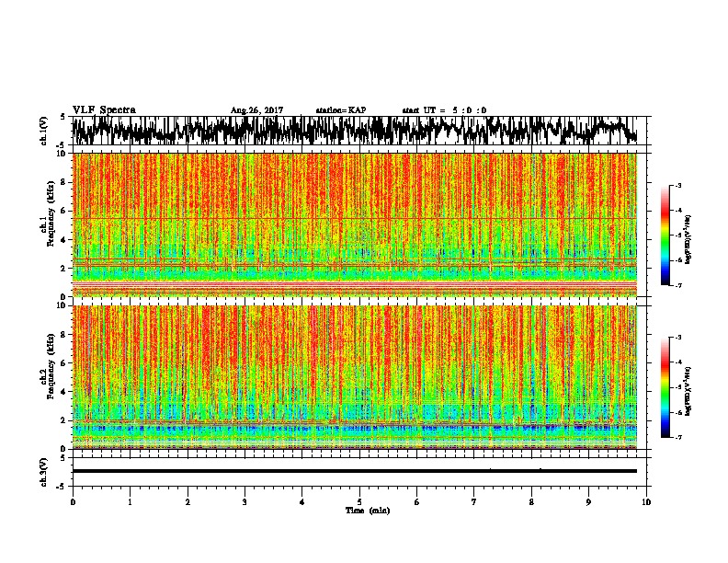Click the time axis tick label "0"
Viewport: 728px width, 563px height.
tap(73, 502)
